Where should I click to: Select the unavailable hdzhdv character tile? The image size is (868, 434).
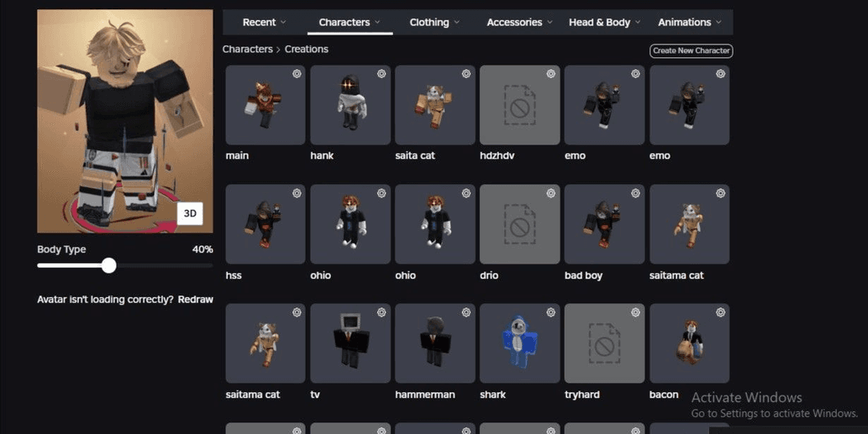coord(520,105)
